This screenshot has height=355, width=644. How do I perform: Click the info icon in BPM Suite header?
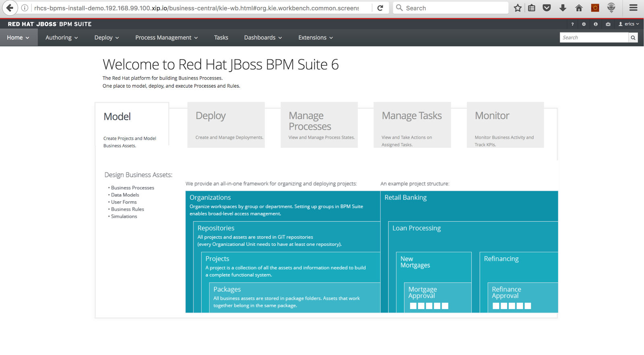[596, 24]
